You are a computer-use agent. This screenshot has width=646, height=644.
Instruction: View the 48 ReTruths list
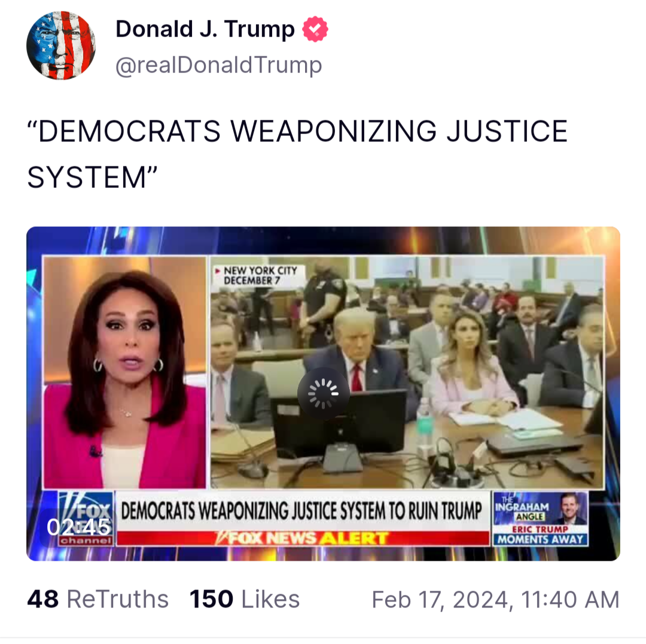pos(98,599)
